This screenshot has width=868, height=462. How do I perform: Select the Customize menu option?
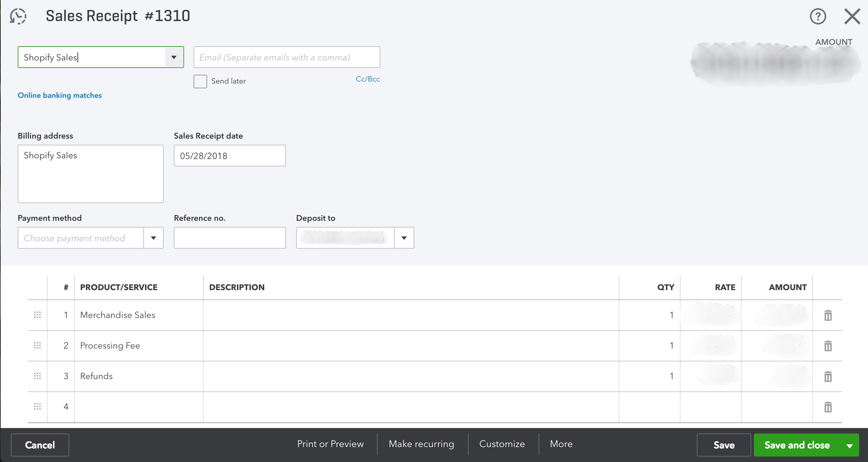click(x=502, y=444)
